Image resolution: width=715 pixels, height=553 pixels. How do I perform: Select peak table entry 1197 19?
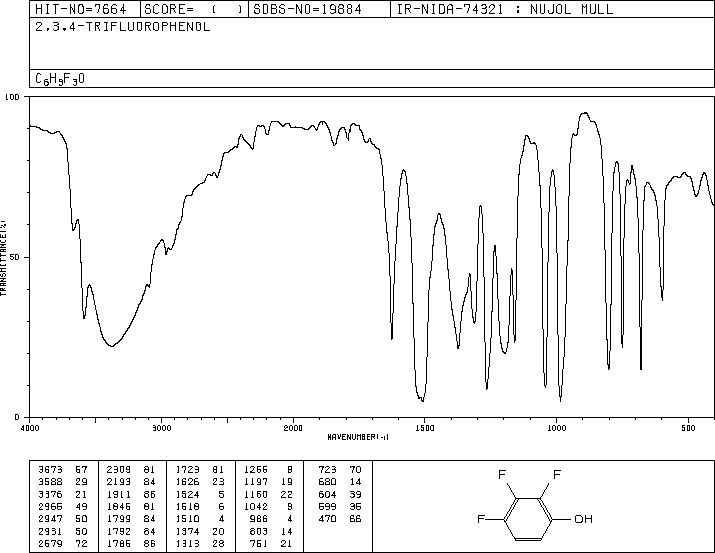[268, 482]
